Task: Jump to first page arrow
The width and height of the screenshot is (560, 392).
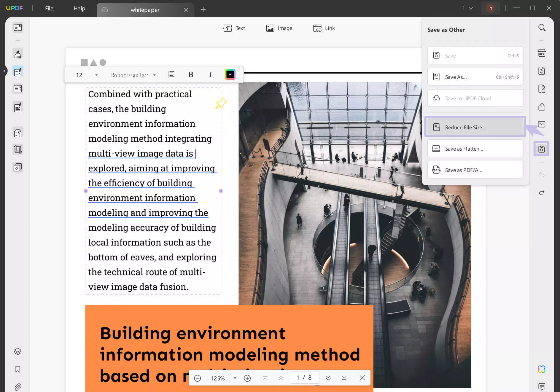Action: (x=265, y=378)
